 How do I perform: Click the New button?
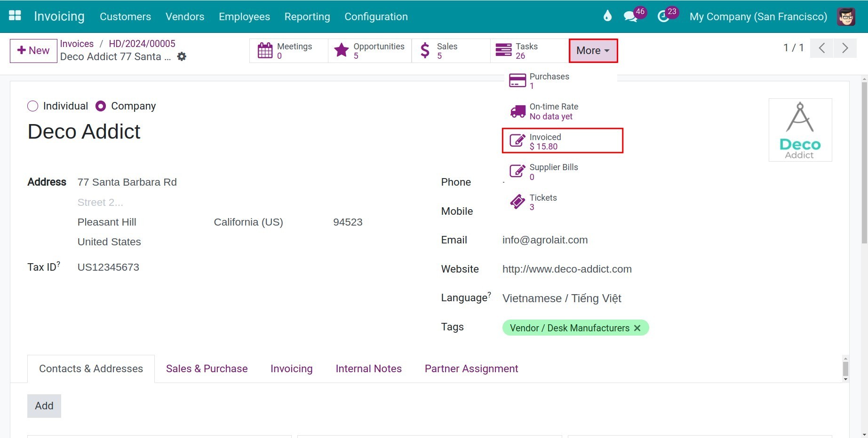[x=33, y=51]
